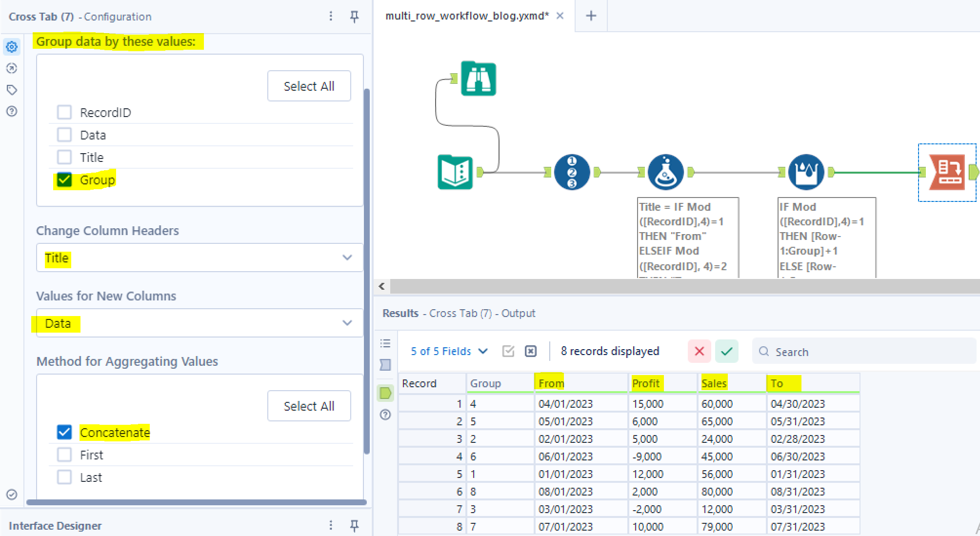Switch to multi_row_workflow_blog.yxmd tab
The height and width of the screenshot is (536, 980).
[x=466, y=16]
